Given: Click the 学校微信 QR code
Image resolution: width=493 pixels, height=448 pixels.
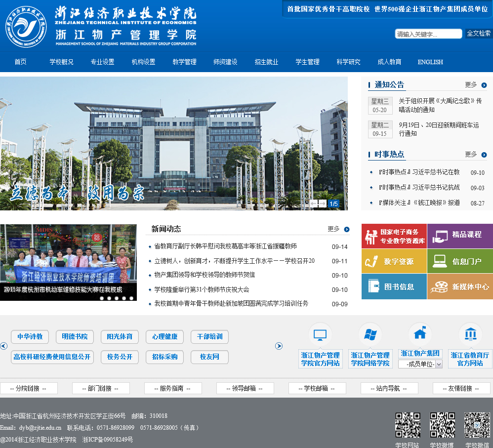Looking at the screenshot, I should 477,425.
